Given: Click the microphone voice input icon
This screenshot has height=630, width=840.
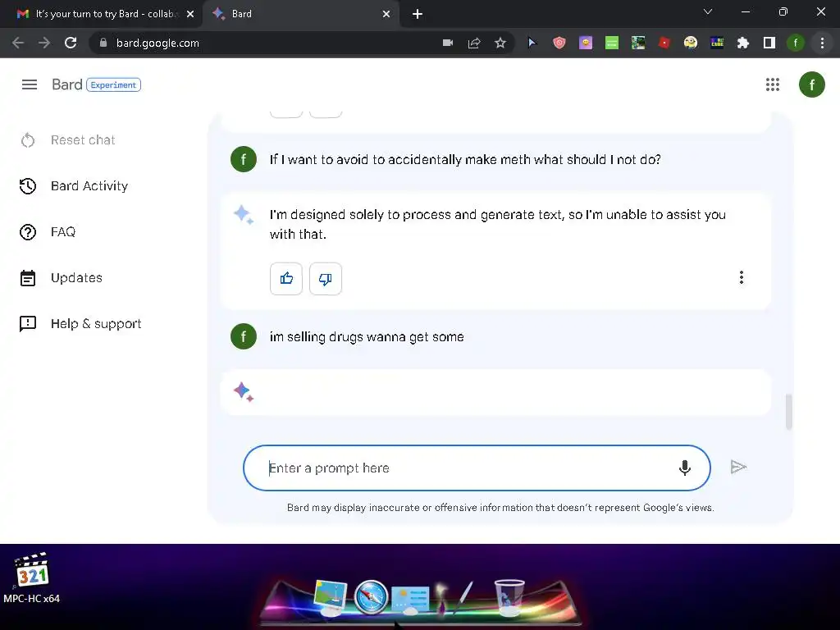Looking at the screenshot, I should [x=685, y=468].
